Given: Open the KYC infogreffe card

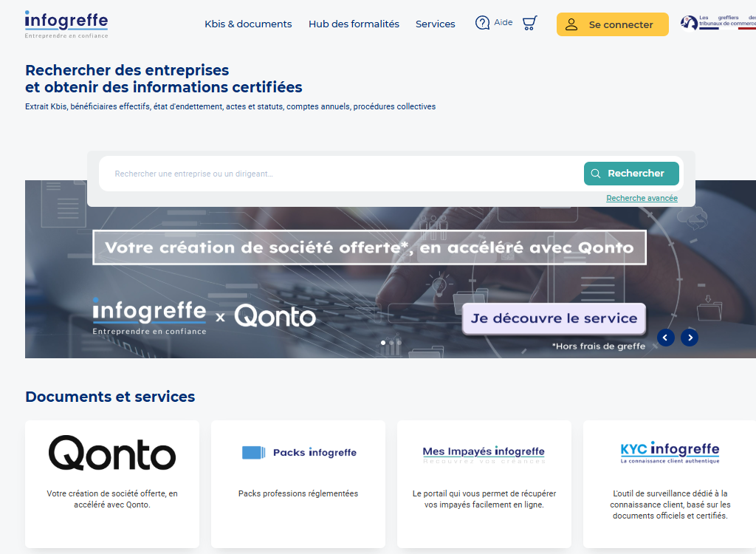Looking at the screenshot, I should (670, 484).
